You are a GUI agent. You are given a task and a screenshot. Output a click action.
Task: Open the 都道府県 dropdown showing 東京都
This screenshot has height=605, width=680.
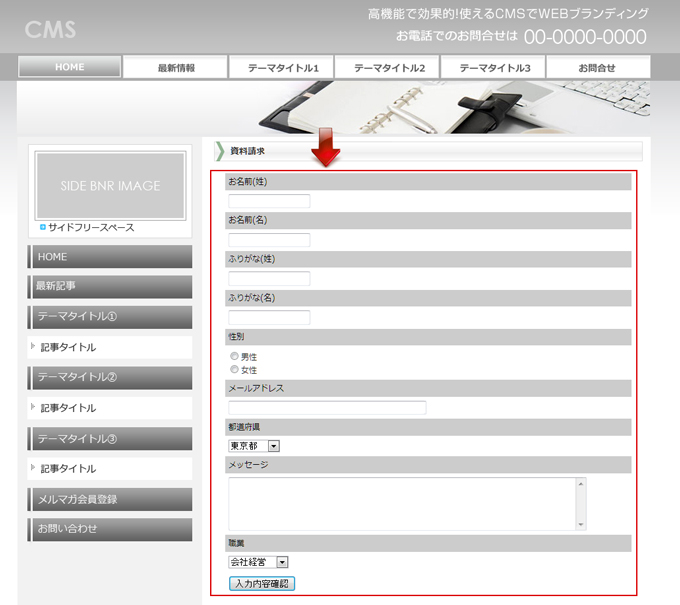(254, 446)
